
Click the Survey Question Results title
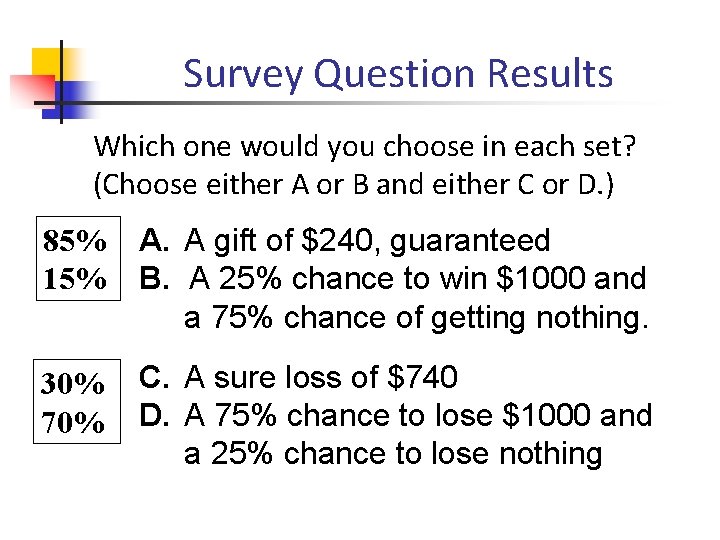pyautogui.click(x=398, y=74)
